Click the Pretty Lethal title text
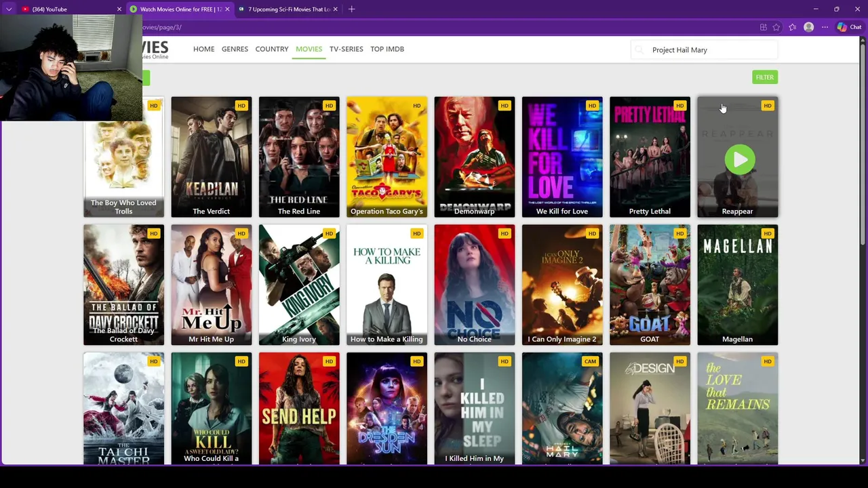868x488 pixels. (x=650, y=211)
